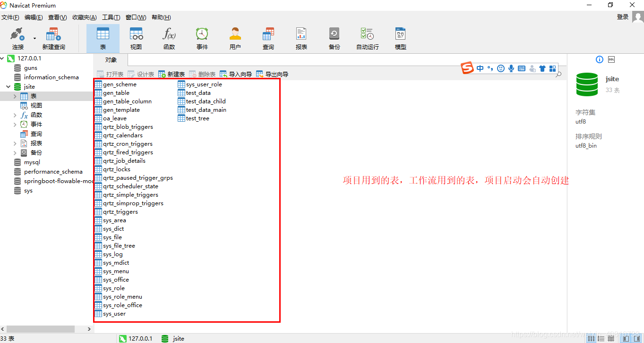Open the 备份 backup toolbar icon
The image size is (644, 343).
[335, 38]
